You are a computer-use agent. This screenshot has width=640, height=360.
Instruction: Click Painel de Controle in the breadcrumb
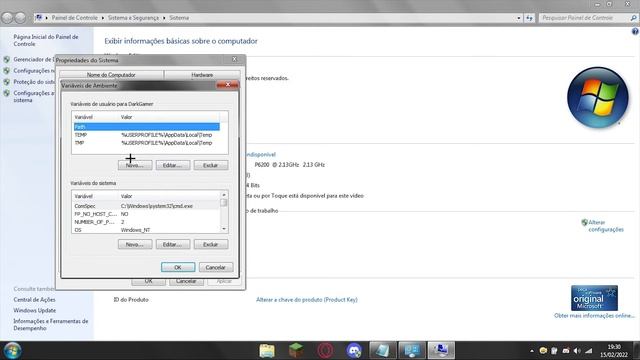coord(74,18)
